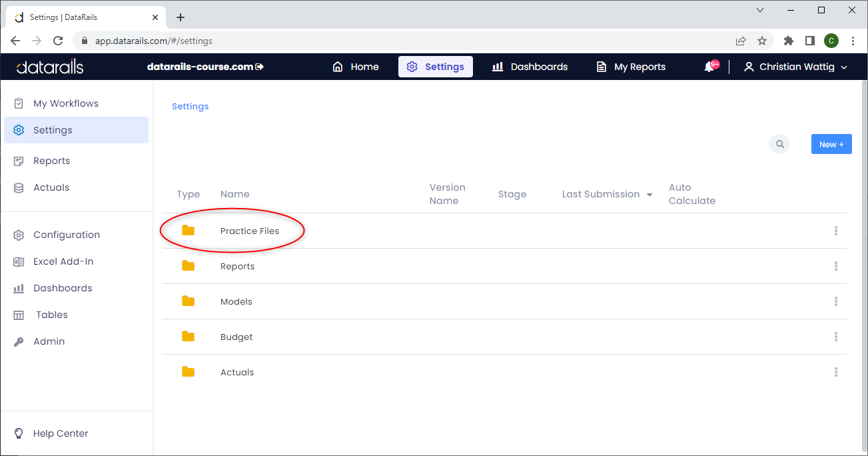Open the options menu on the Budget row
This screenshot has width=868, height=456.
coord(835,337)
